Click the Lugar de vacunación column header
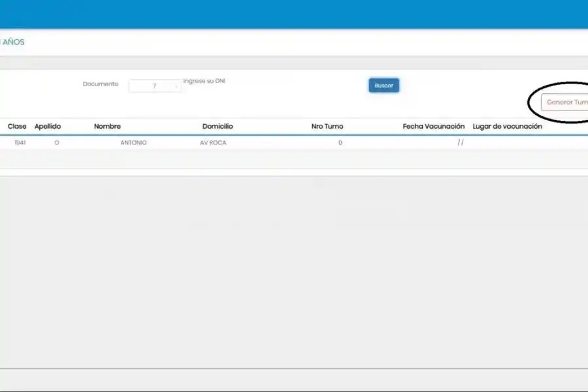This screenshot has height=392, width=588. 507,126
